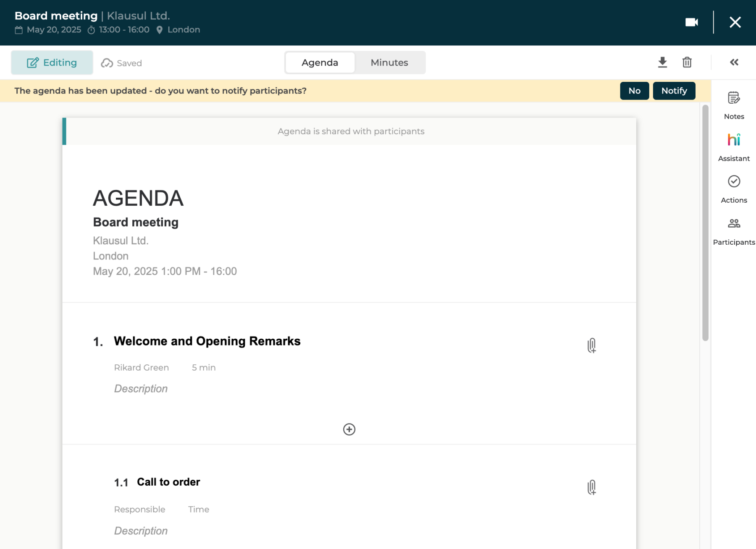756x549 pixels.
Task: Change the 5 min duration
Action: pyautogui.click(x=204, y=368)
